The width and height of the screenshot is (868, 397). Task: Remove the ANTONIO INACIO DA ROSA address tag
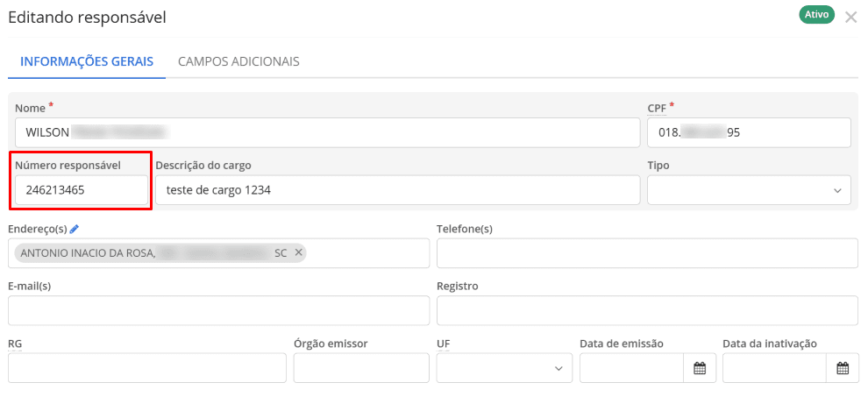click(298, 252)
